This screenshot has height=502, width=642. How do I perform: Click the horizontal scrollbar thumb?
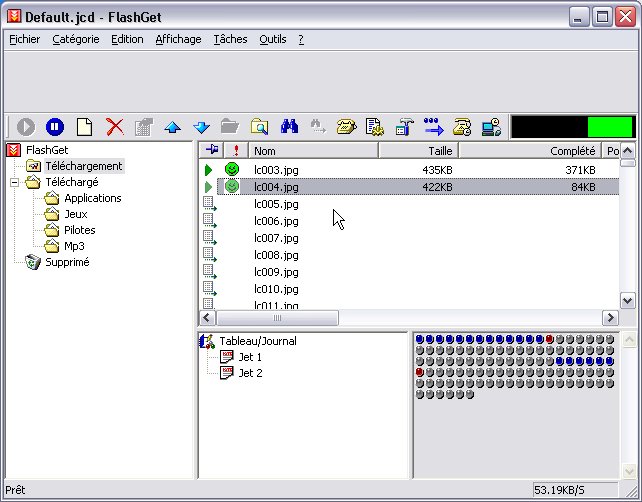click(x=277, y=318)
